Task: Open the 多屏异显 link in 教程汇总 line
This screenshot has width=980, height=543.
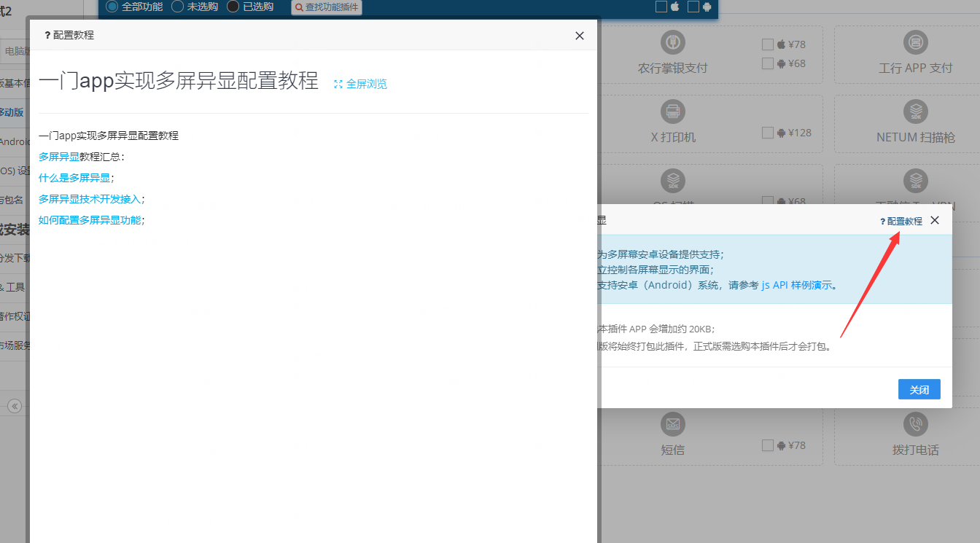Action: point(59,157)
